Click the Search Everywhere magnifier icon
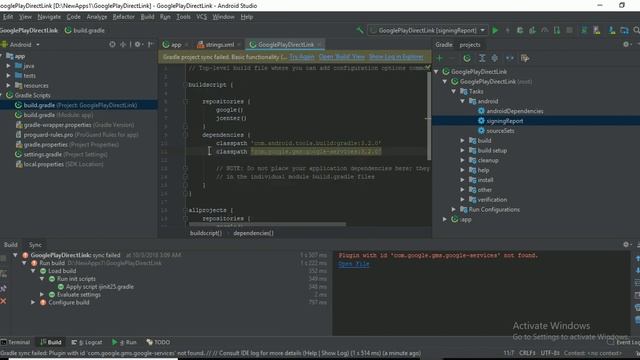Viewport: 640px width, 360px height. pos(636,30)
